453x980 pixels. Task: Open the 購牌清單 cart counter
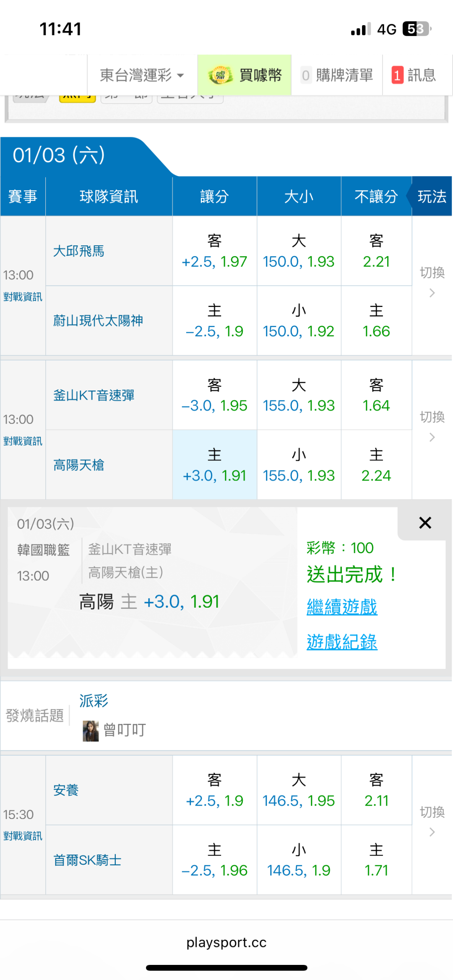[x=306, y=75]
